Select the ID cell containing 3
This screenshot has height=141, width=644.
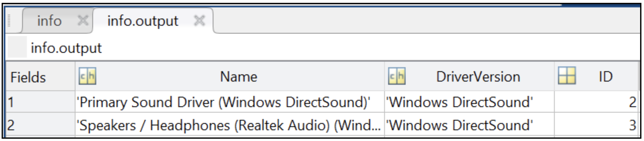pos(596,125)
